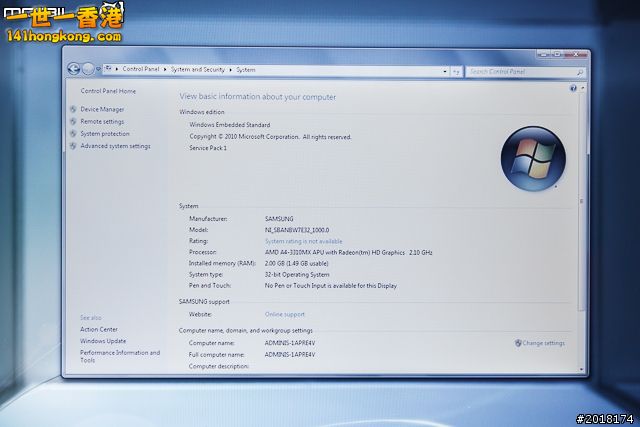
Task: Select Control Panel in the address breadcrumb
Action: 142,70
